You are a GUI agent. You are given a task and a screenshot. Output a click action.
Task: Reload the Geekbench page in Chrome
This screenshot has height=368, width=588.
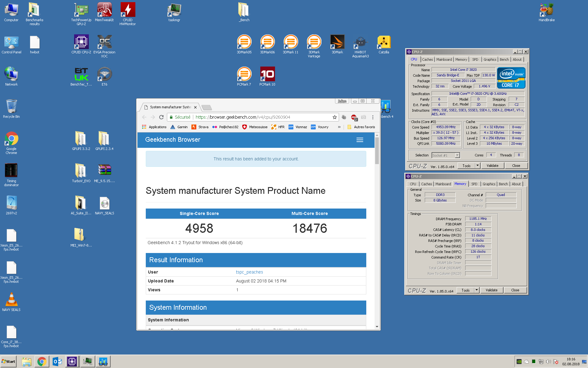pos(161,117)
